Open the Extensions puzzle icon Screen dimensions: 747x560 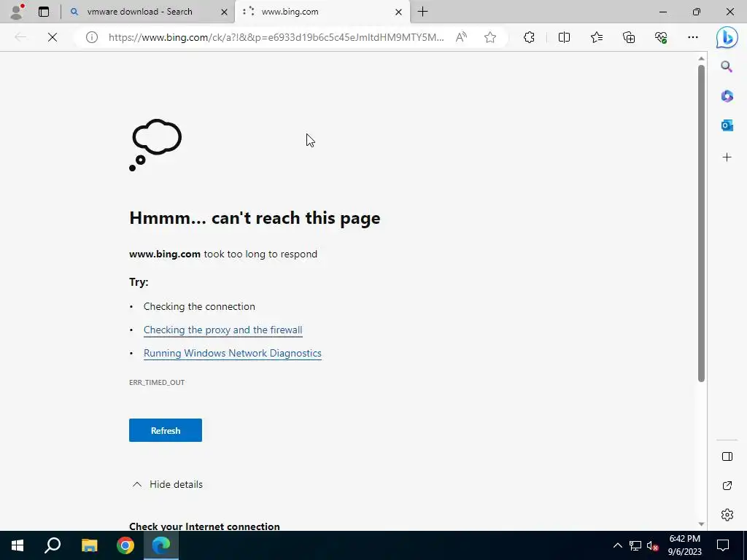pyautogui.click(x=529, y=37)
